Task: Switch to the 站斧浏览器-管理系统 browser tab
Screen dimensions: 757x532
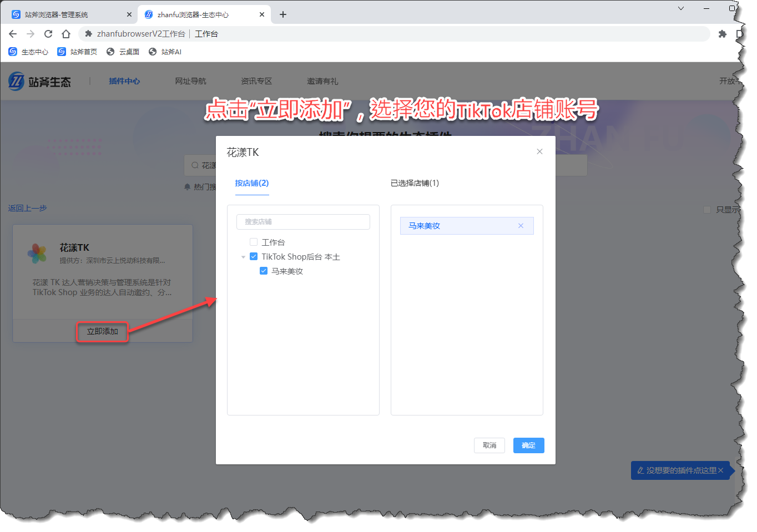Action: point(67,14)
